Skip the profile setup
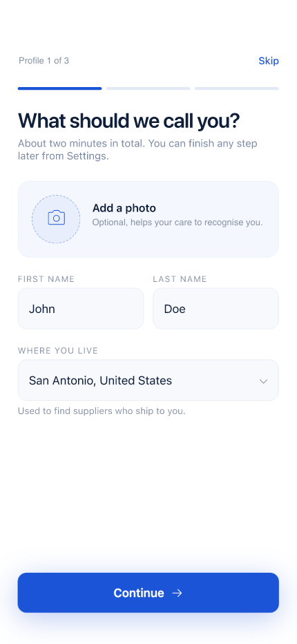 pyautogui.click(x=269, y=61)
